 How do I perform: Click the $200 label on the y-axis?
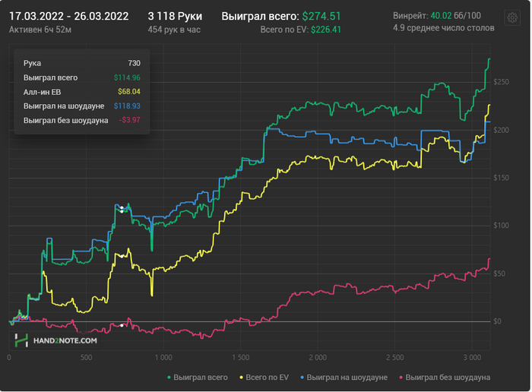tap(501, 130)
